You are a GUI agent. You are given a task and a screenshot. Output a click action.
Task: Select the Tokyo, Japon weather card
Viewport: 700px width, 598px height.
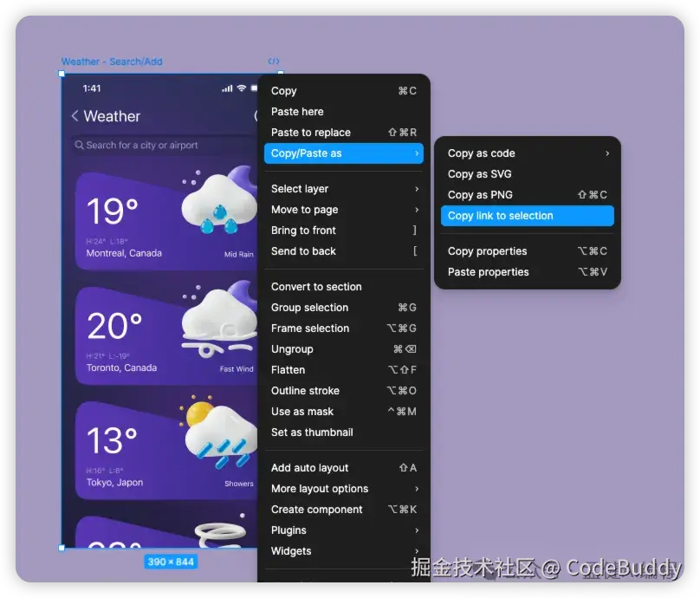pyautogui.click(x=166, y=450)
